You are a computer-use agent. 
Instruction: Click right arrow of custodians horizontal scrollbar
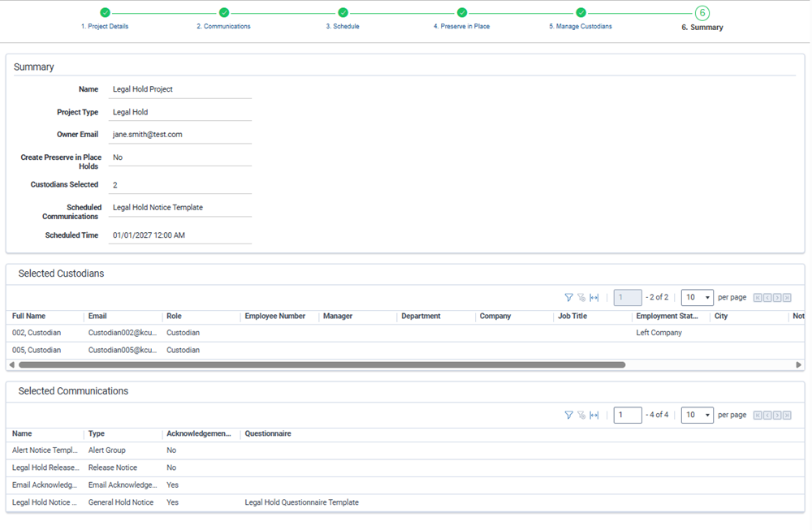pyautogui.click(x=798, y=365)
